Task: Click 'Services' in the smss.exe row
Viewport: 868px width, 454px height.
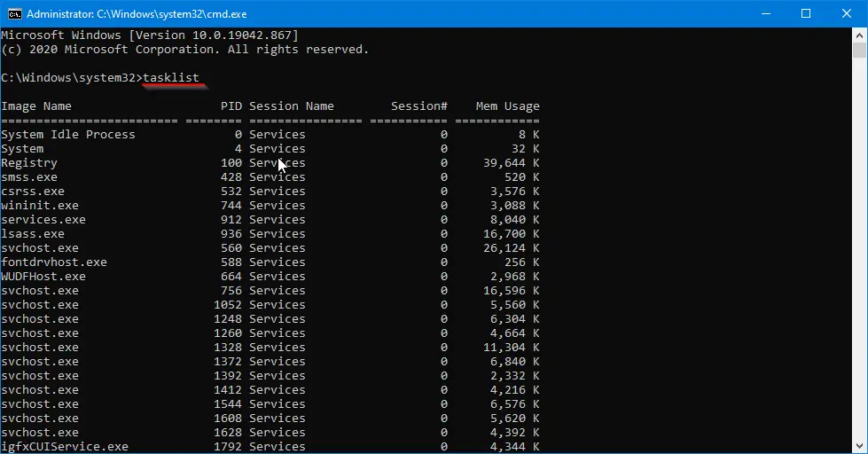Action: click(278, 177)
